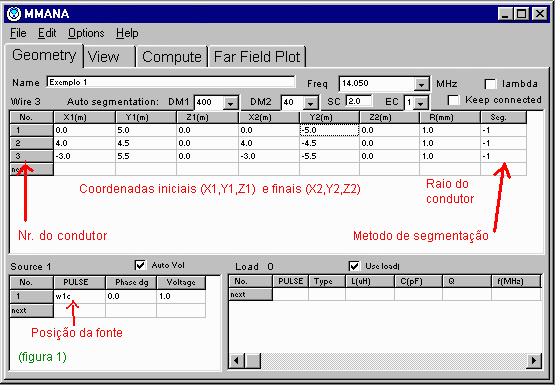Click the DM1 value 400 field
The height and width of the screenshot is (385, 555).
210,103
